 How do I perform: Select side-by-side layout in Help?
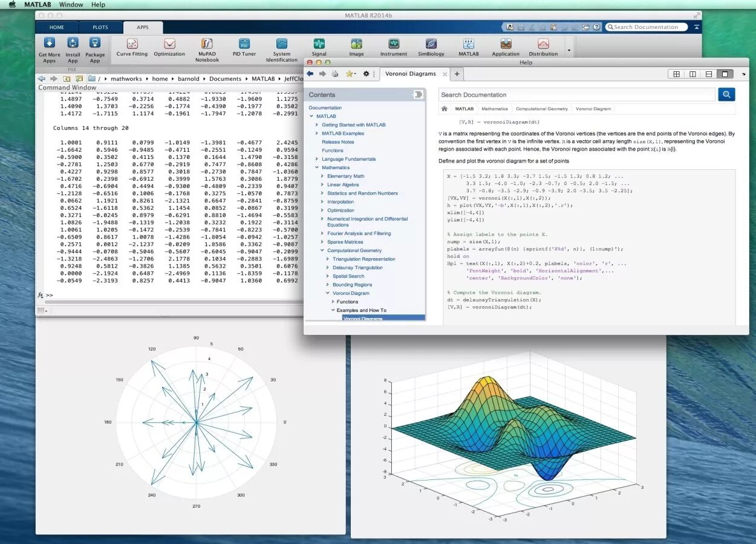coord(692,74)
